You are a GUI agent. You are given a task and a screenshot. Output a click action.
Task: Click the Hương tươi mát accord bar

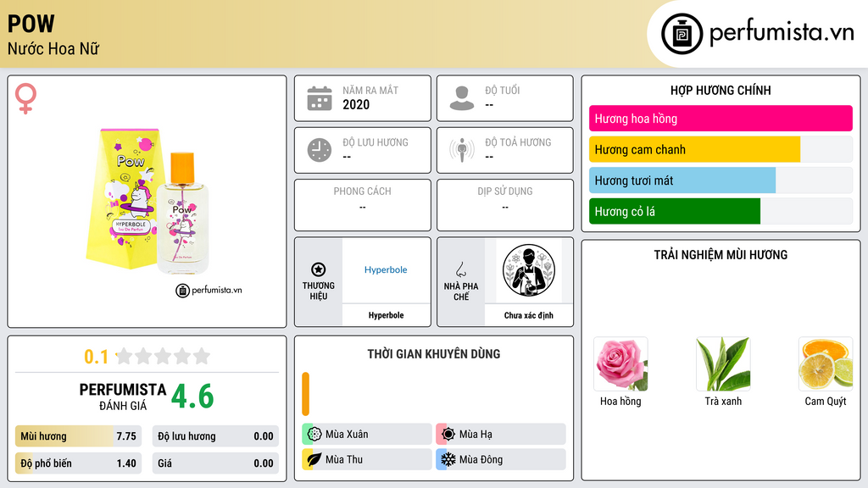point(721,180)
